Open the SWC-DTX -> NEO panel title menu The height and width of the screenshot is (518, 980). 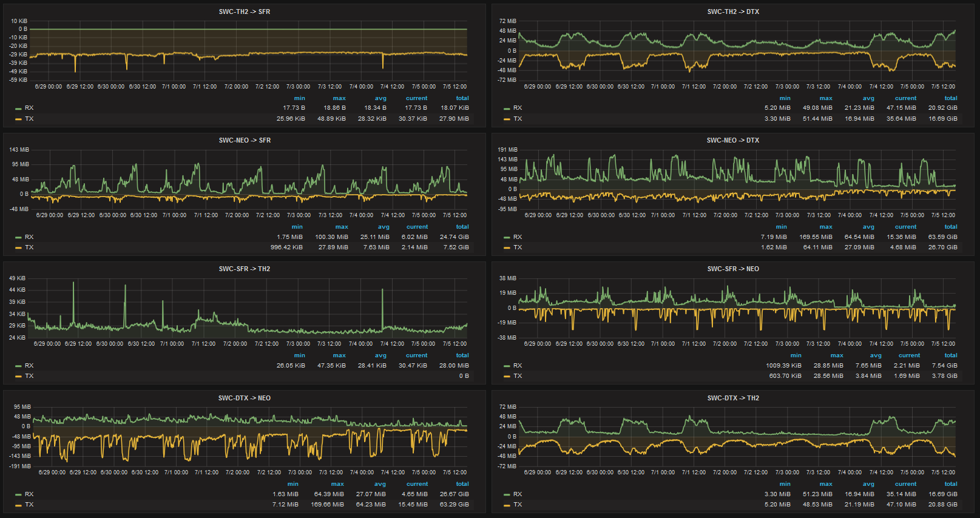point(245,398)
